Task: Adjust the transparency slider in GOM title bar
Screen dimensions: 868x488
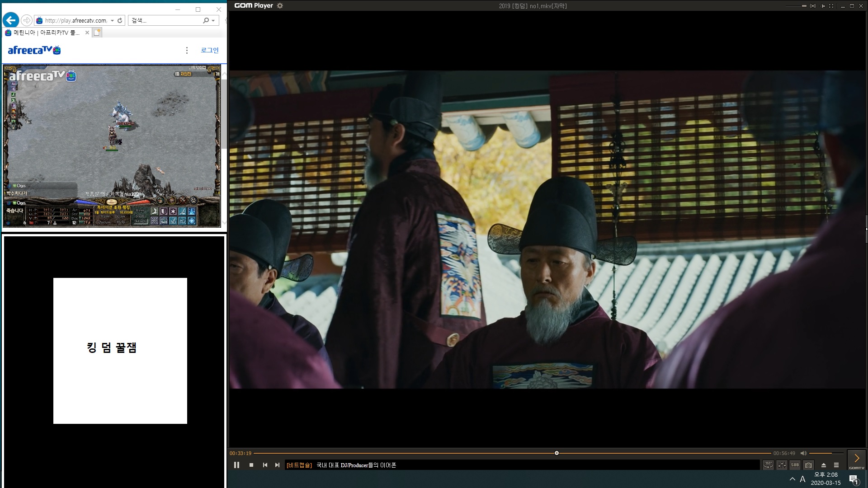Action: [x=797, y=6]
